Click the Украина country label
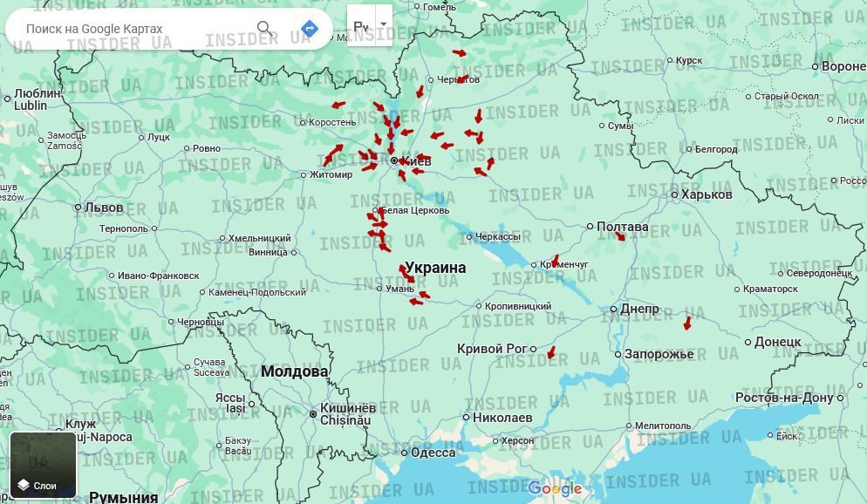 436,267
